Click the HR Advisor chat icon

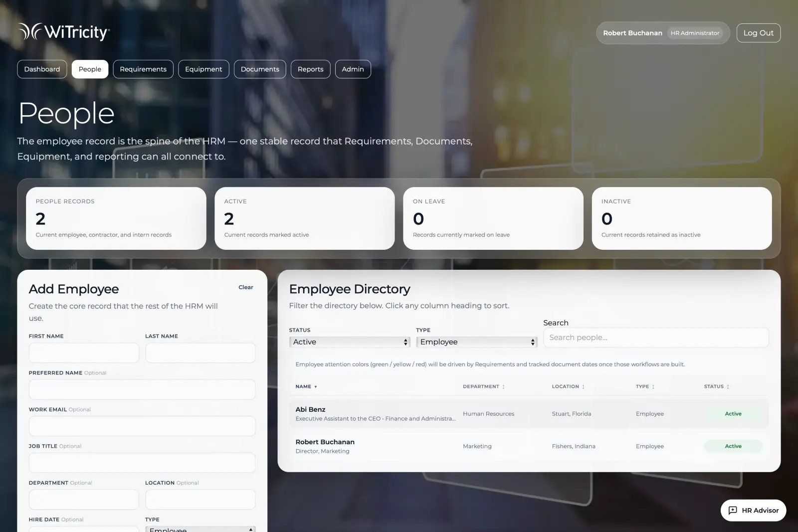pyautogui.click(x=733, y=510)
